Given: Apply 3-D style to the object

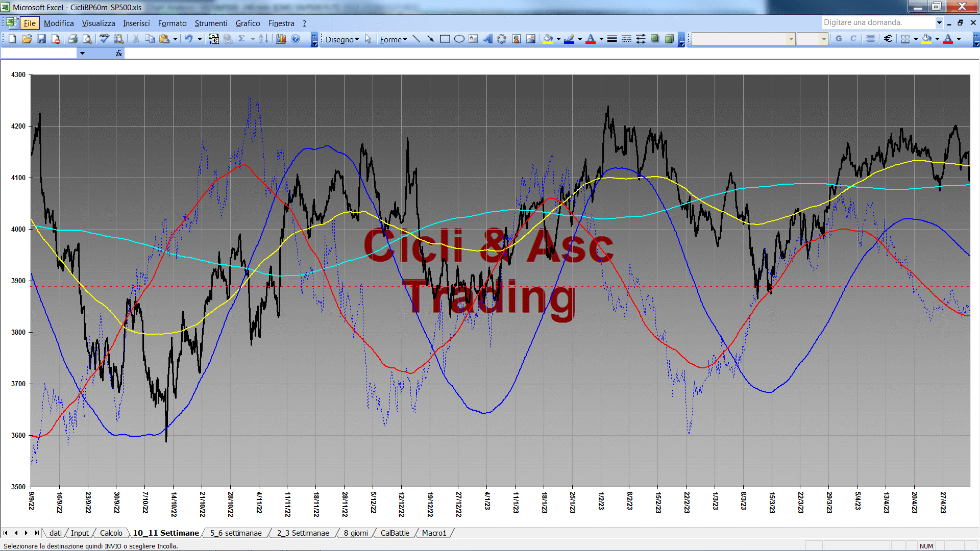Looking at the screenshot, I should pos(669,39).
